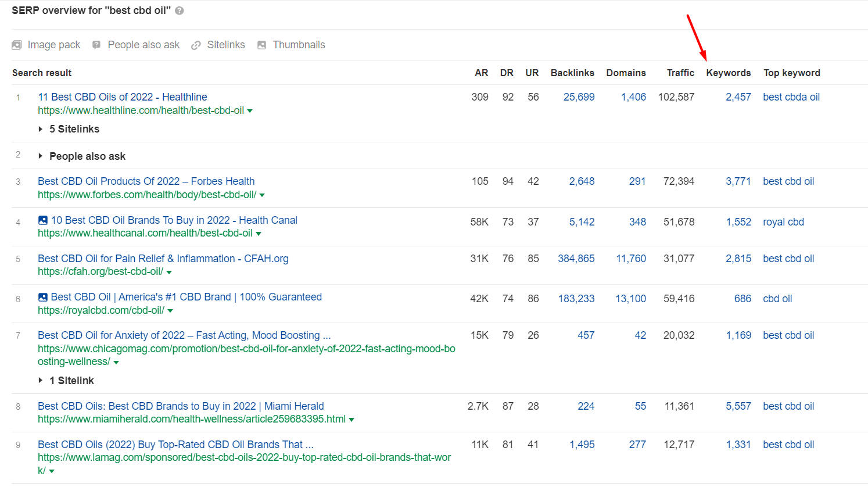Screen dimensions: 868x487
Task: Open Best CBD Oil Products Forbes Health result
Action: pyautogui.click(x=146, y=181)
